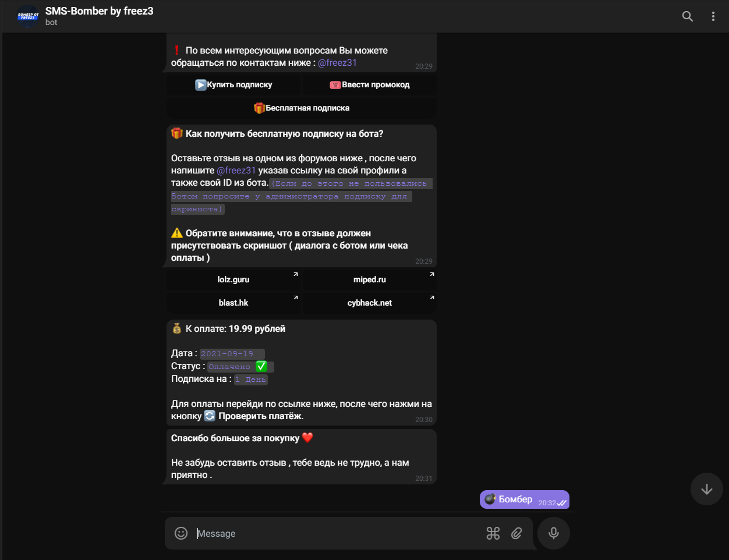Screen dimensions: 729x560
Task: Select the Бесплатная подписка bot button
Action: click(302, 108)
